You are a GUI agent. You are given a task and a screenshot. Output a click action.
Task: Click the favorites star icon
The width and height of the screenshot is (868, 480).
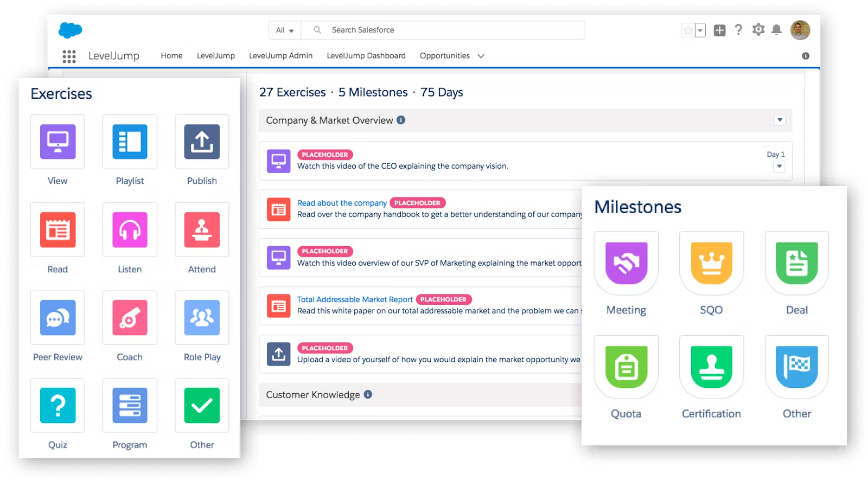tap(688, 30)
